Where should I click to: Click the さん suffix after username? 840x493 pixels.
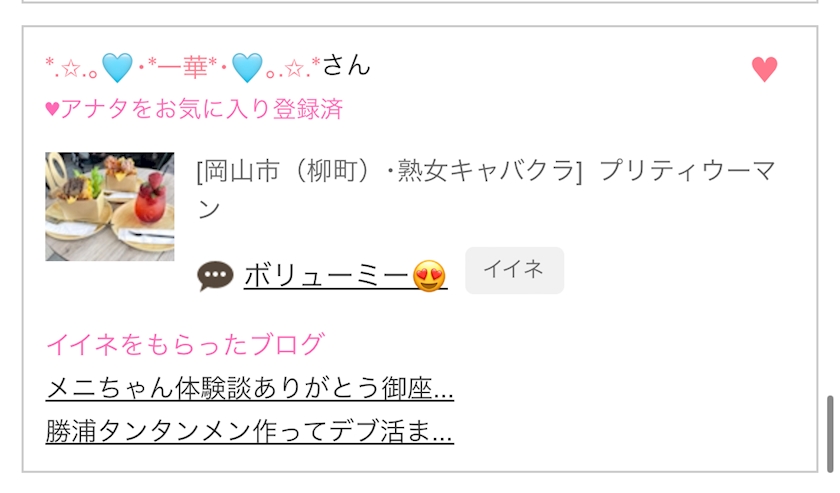[x=346, y=65]
